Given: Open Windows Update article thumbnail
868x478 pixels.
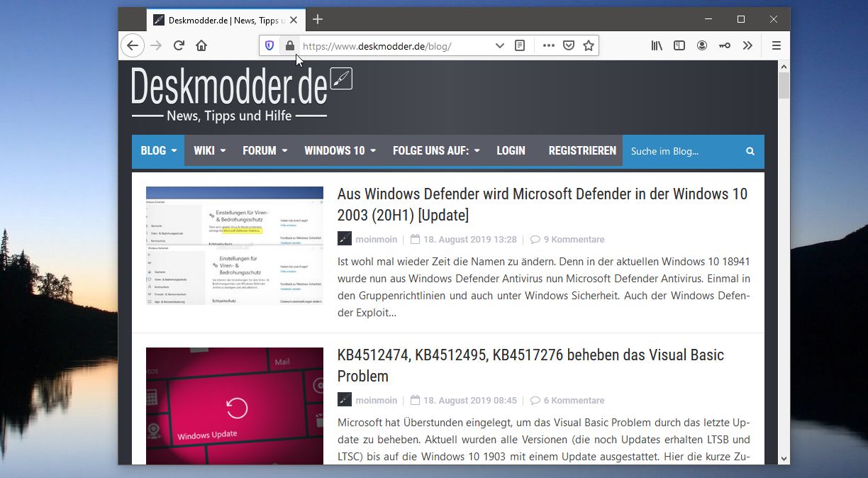Looking at the screenshot, I should pyautogui.click(x=235, y=406).
